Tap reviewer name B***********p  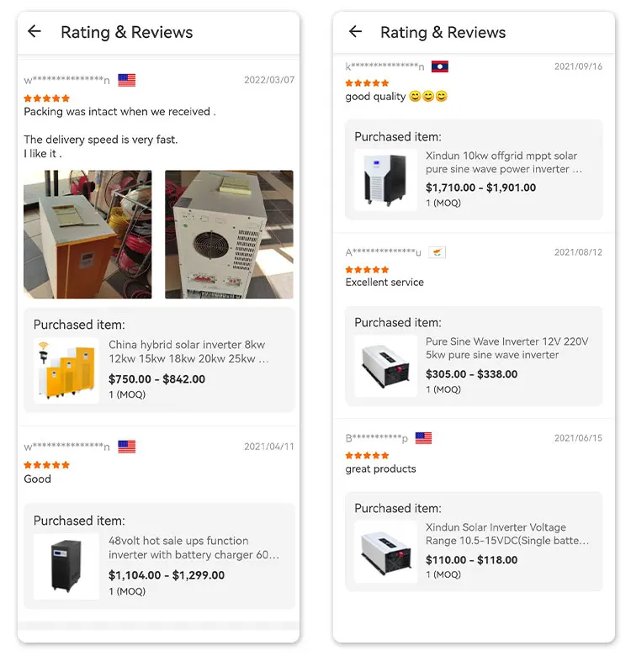coord(377,438)
